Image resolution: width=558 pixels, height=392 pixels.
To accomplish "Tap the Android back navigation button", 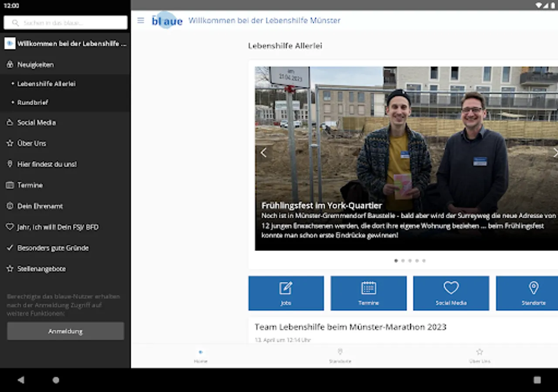I will click(x=20, y=380).
